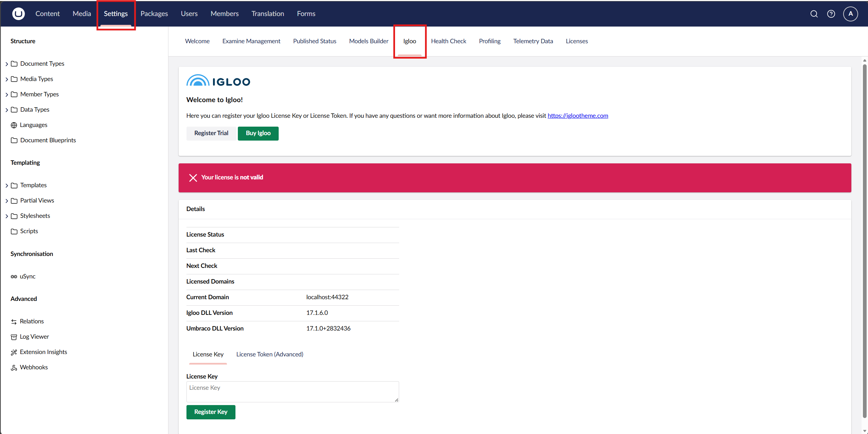Switch to the Licenses tab

point(577,41)
